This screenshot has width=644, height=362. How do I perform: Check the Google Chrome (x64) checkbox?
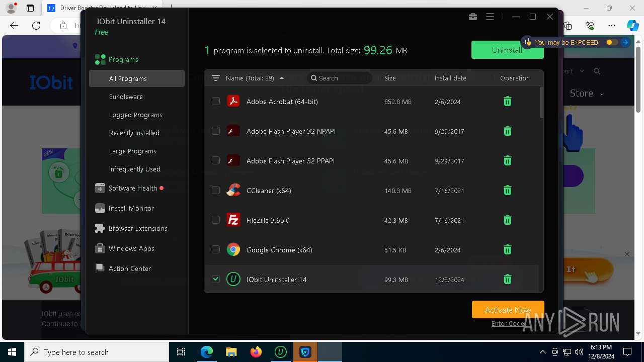216,250
